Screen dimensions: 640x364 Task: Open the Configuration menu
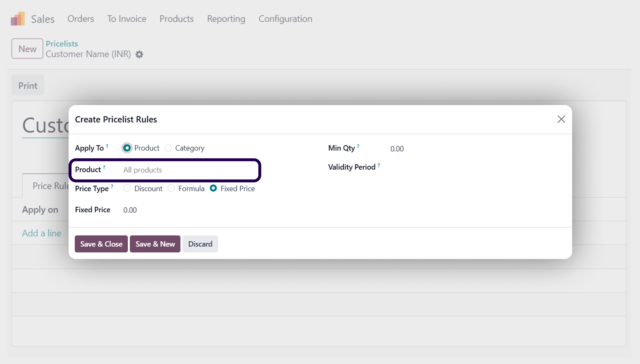285,19
